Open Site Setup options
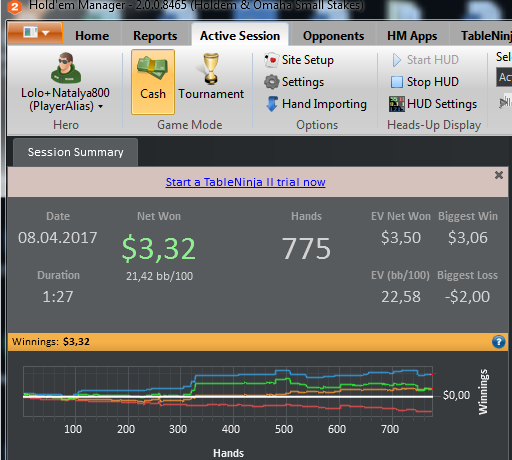512x460 pixels. [299, 60]
